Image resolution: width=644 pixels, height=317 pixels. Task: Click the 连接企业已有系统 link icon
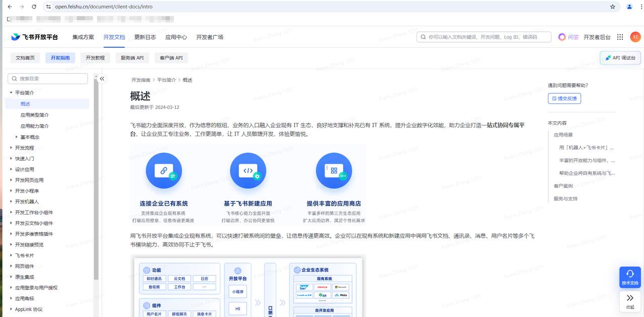(x=164, y=171)
